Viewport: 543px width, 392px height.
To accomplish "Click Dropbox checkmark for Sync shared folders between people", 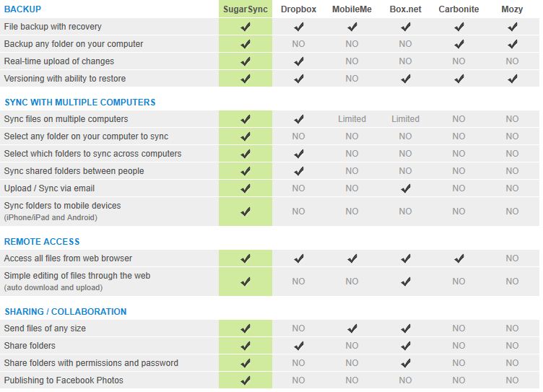I will pyautogui.click(x=299, y=171).
